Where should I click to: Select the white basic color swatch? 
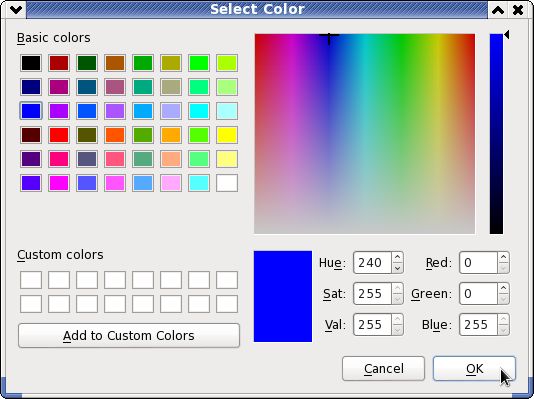pos(227,183)
